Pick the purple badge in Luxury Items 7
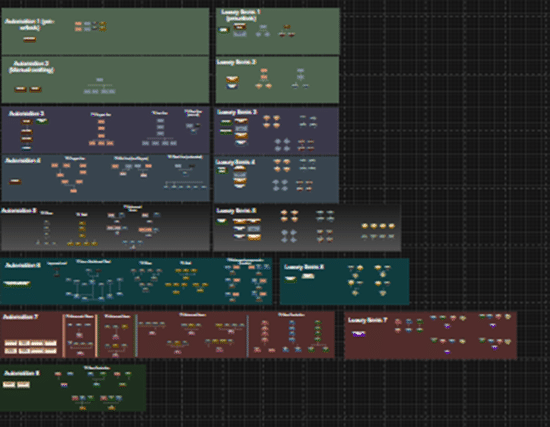This screenshot has height=427, width=550. (358, 334)
